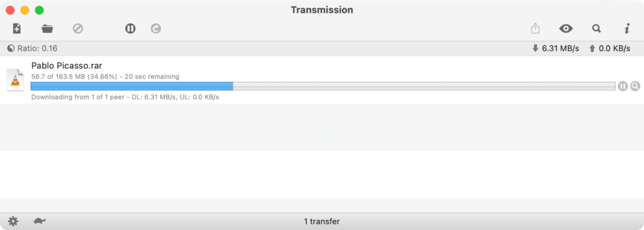644x230 pixels.
Task: Pause all transfers from the toolbar
Action: click(130, 28)
